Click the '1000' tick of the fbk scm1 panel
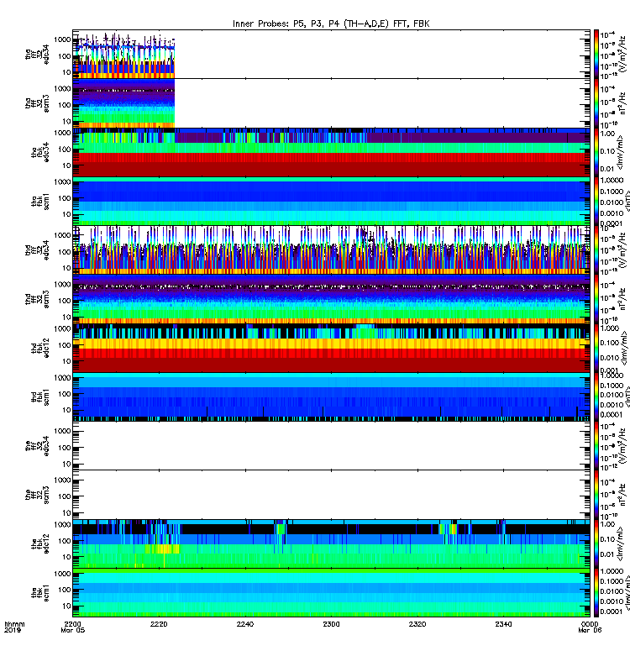The height and width of the screenshot is (672, 630). pyautogui.click(x=62, y=574)
